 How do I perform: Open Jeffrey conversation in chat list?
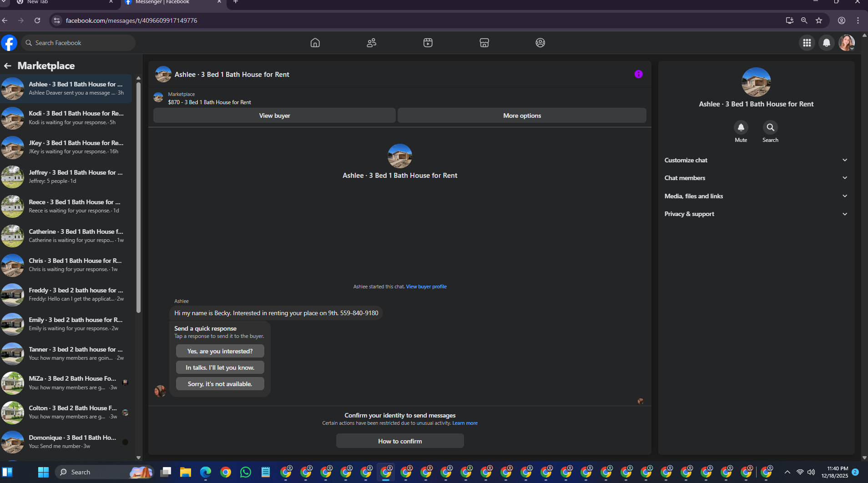[66, 176]
